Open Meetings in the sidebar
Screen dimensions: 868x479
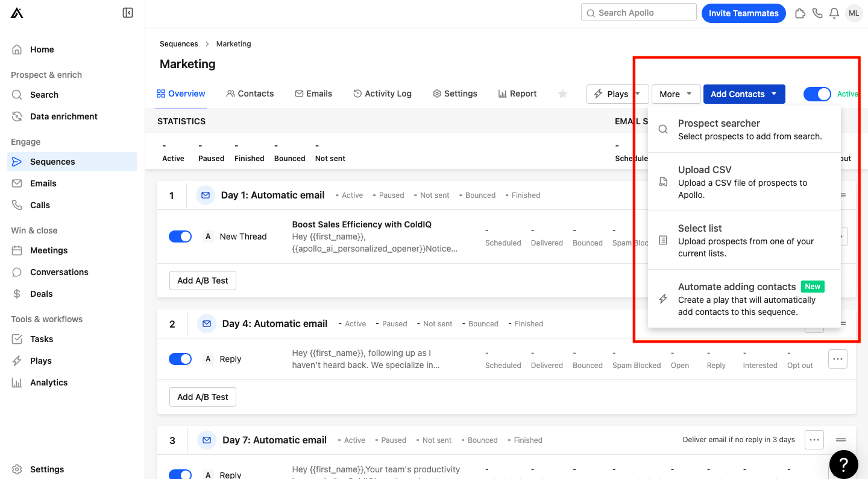pos(72,250)
